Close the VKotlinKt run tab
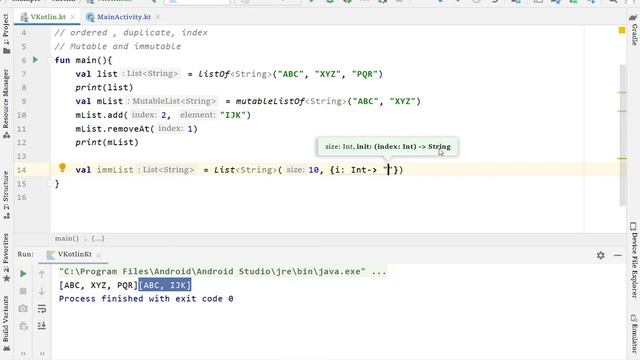This screenshot has width=640, height=360. [x=99, y=255]
